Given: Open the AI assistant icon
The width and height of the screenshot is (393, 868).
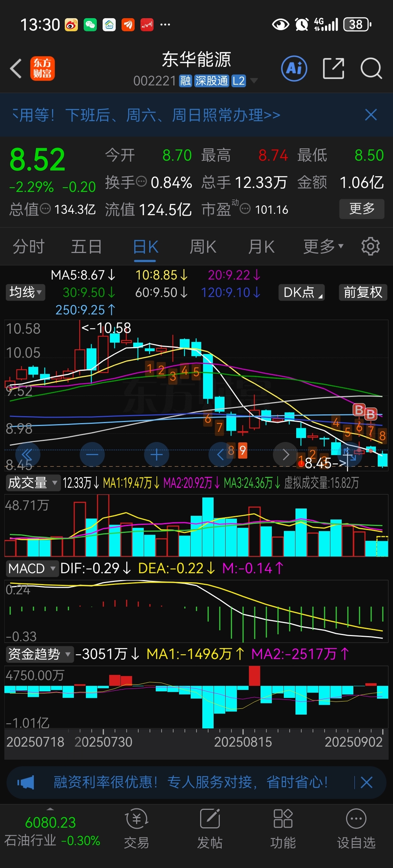Looking at the screenshot, I should pyautogui.click(x=294, y=68).
